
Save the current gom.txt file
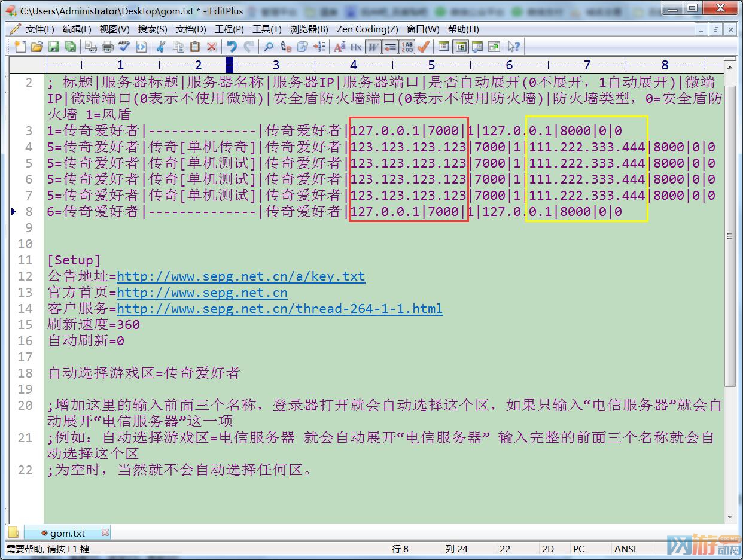pyautogui.click(x=54, y=47)
